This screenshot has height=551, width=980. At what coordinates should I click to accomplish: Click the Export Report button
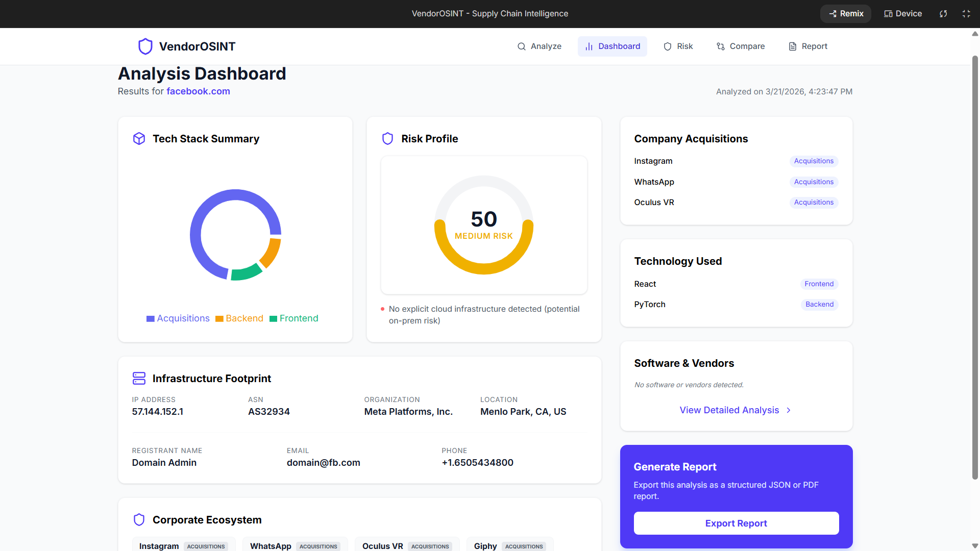click(x=736, y=523)
